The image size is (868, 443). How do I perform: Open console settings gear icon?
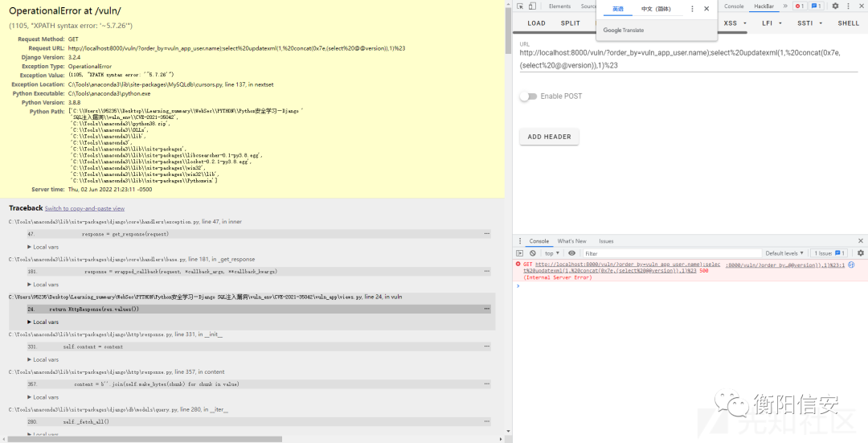(x=861, y=253)
